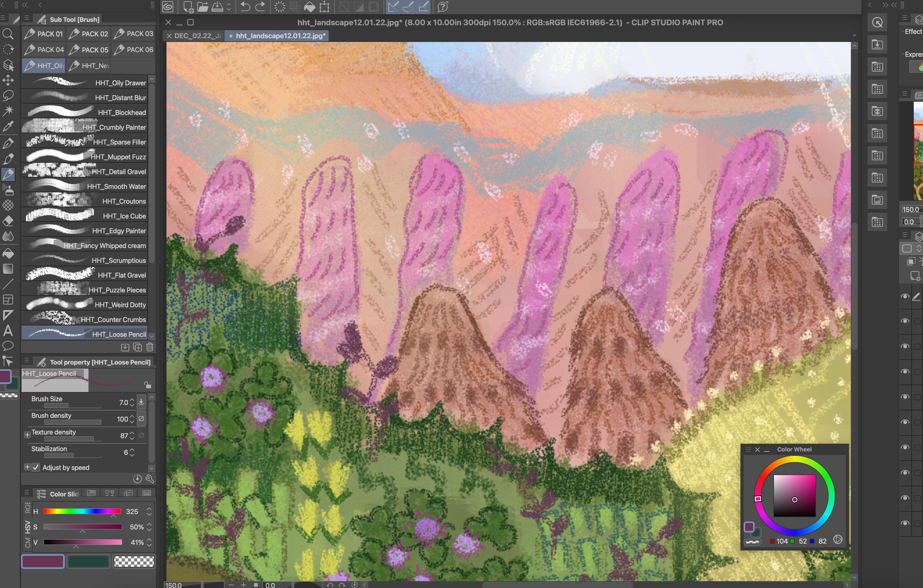
Task: Select the Move layer tool
Action: click(x=8, y=80)
